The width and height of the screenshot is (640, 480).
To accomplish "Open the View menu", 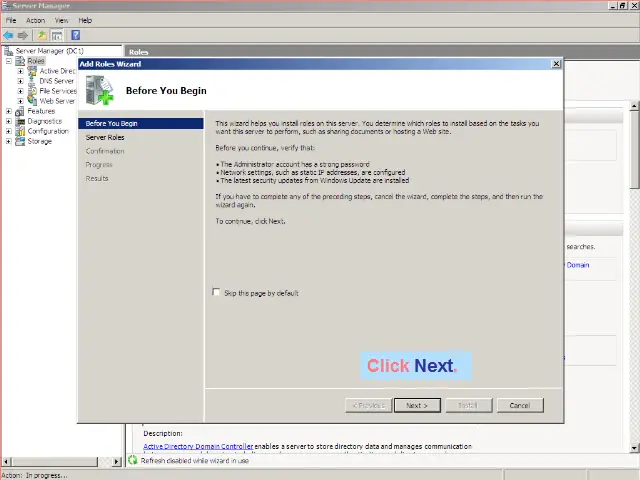I will point(62,20).
